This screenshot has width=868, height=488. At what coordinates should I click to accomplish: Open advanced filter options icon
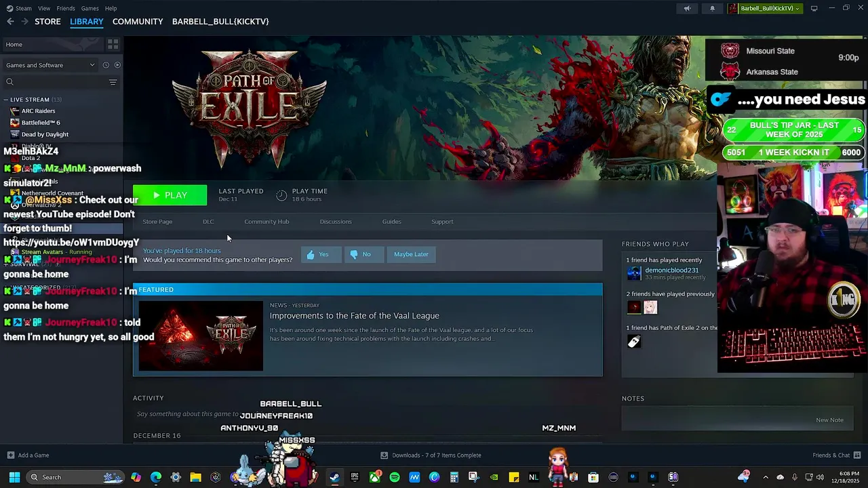click(x=113, y=82)
